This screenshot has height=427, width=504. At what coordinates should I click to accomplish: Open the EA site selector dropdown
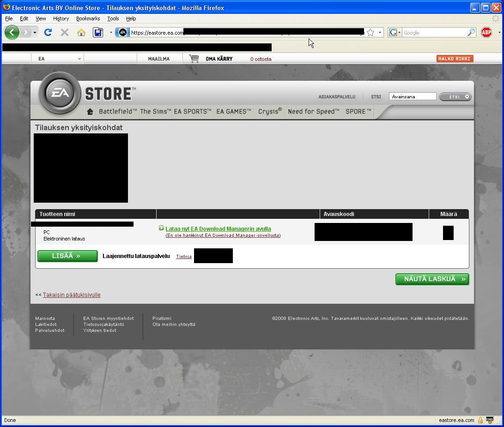(59, 59)
